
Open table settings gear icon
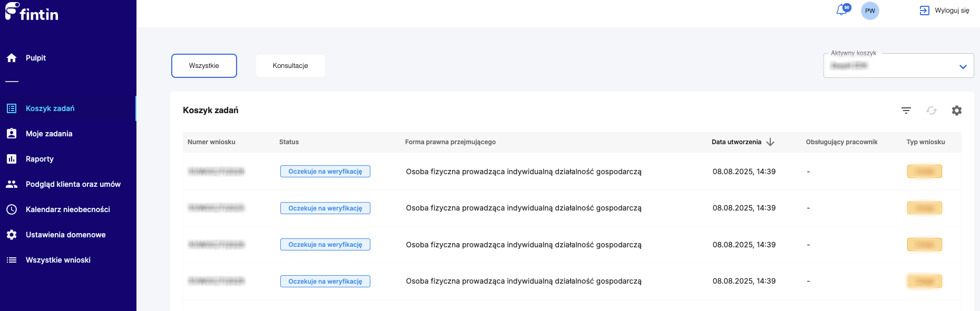[957, 111]
